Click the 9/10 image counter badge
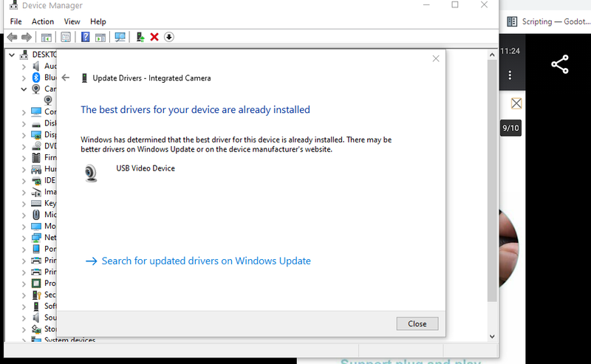 [510, 128]
